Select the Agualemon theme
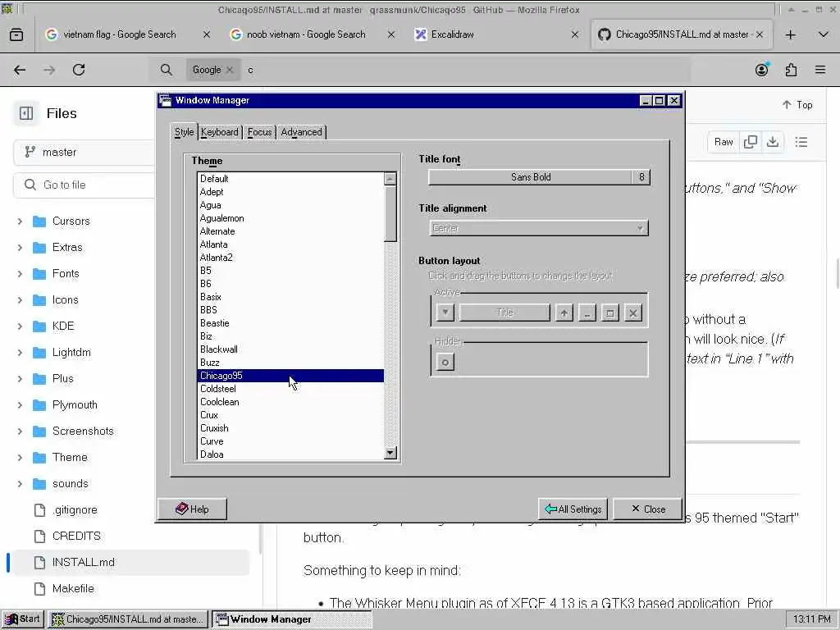Viewport: 840px width, 630px height. click(290, 218)
